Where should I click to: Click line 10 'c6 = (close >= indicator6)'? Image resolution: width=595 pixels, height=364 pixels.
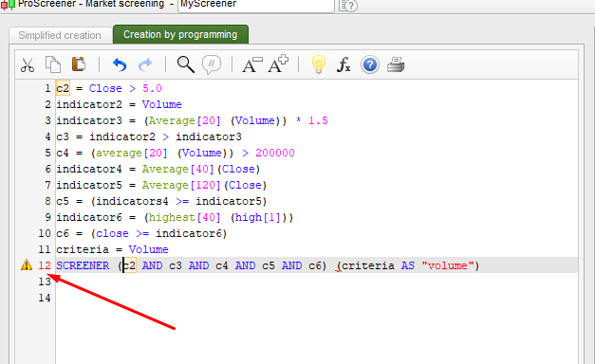142,233
